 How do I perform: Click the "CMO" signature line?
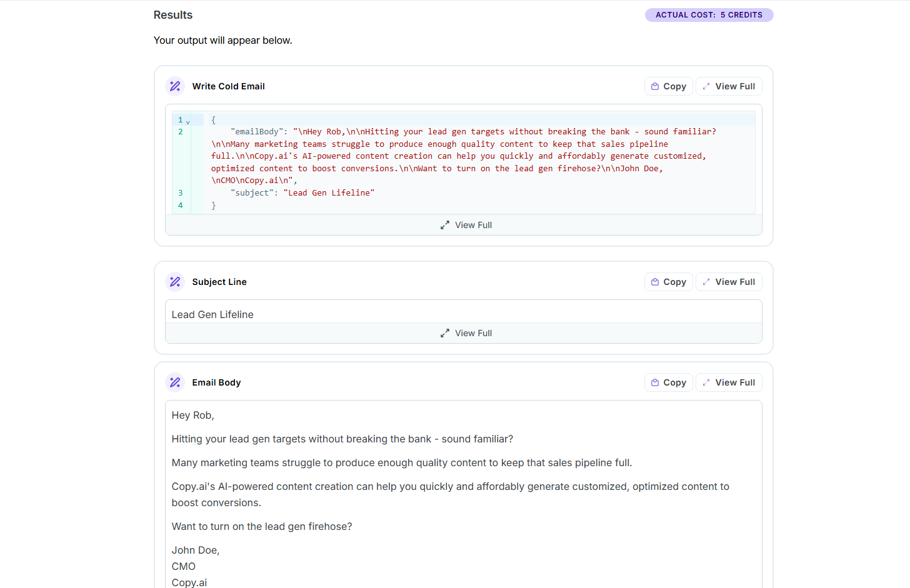pos(184,567)
